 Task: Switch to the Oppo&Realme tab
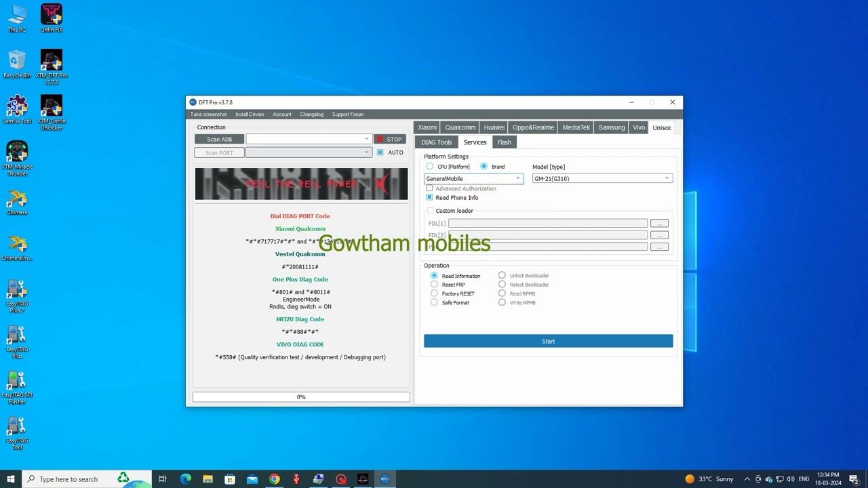533,127
